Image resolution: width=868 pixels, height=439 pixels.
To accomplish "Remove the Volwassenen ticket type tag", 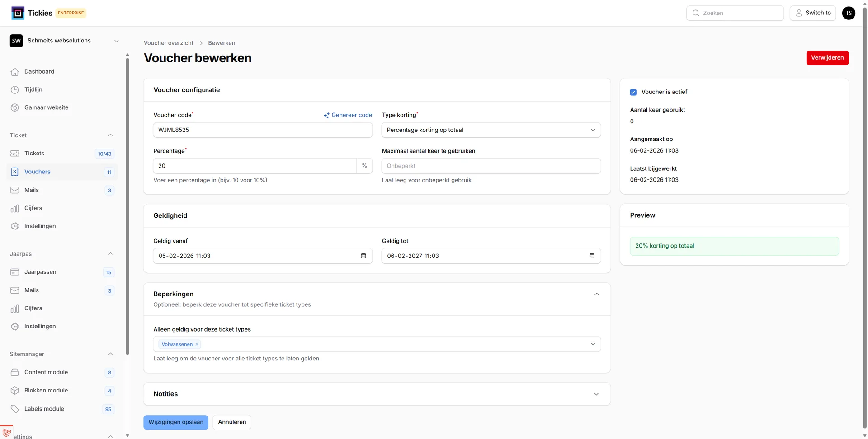I will [x=197, y=345].
